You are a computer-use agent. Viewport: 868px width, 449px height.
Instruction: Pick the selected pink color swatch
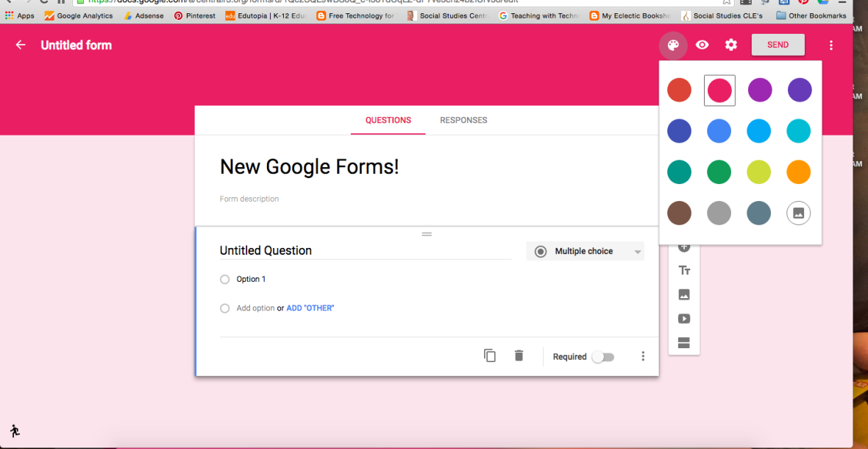click(x=719, y=91)
